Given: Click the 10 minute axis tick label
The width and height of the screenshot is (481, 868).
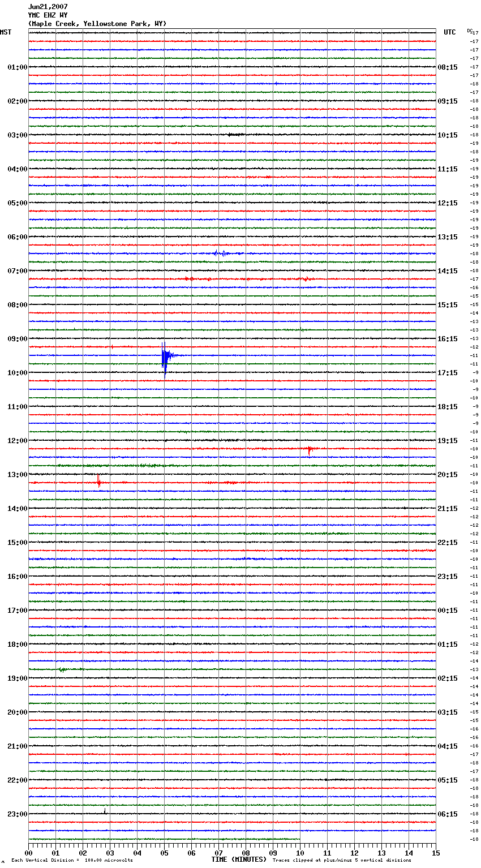Looking at the screenshot, I should (300, 853).
